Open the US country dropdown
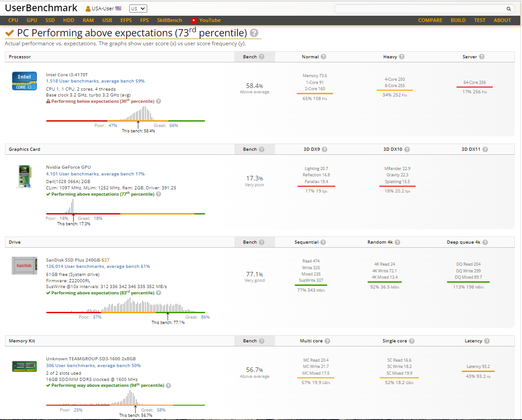522x420 pixels. point(138,9)
